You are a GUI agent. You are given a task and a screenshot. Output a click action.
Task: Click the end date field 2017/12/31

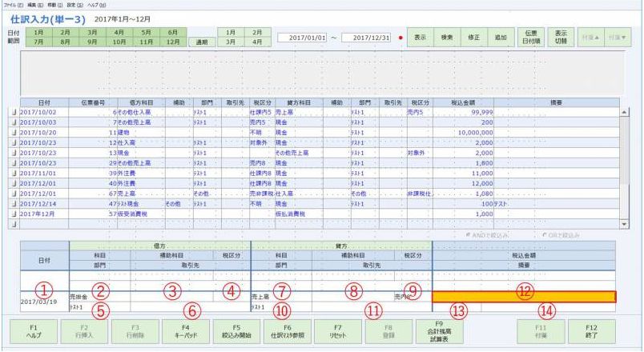tap(366, 38)
